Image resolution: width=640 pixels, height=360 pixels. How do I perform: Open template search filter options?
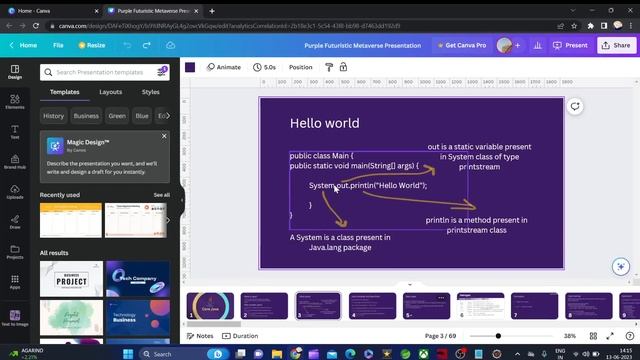coord(162,72)
